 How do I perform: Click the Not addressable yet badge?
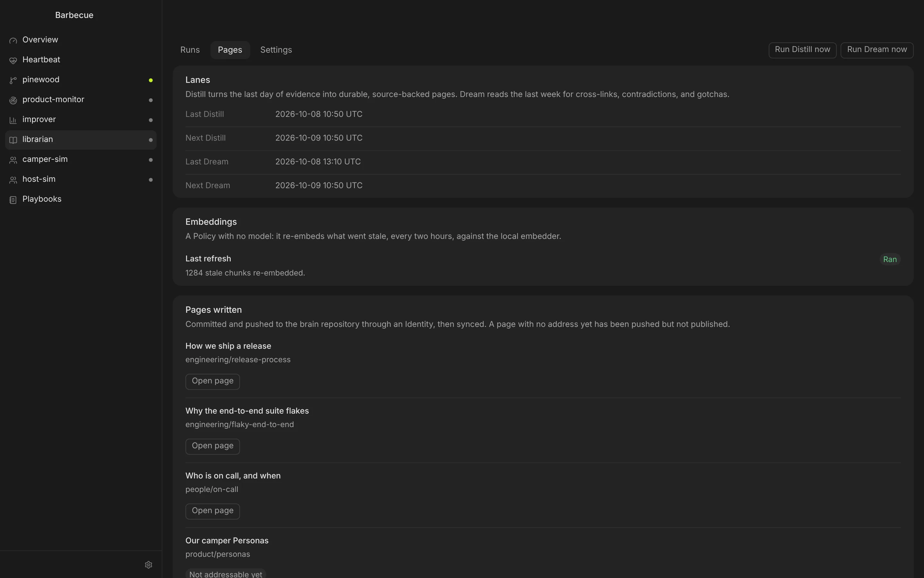(226, 574)
